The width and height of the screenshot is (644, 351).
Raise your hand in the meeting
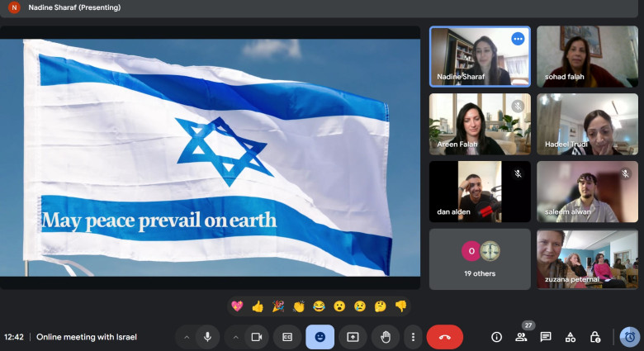click(x=386, y=337)
